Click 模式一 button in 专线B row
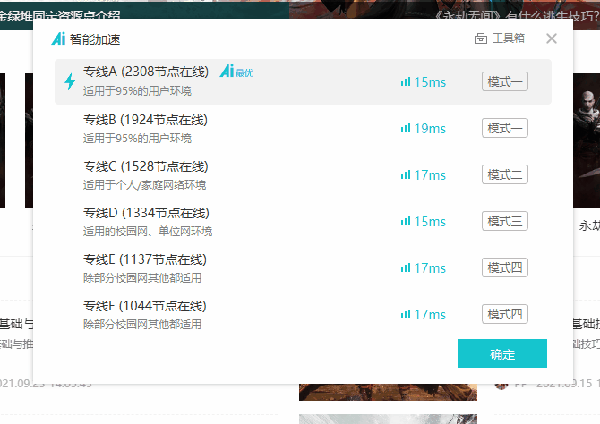Screen dimensions: 600x424 pos(504,128)
